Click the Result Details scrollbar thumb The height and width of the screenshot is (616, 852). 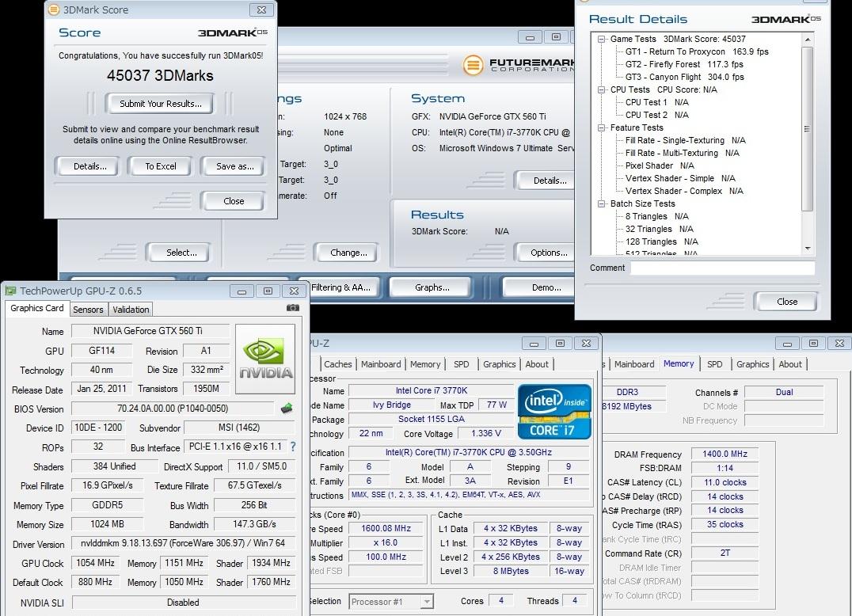808,129
